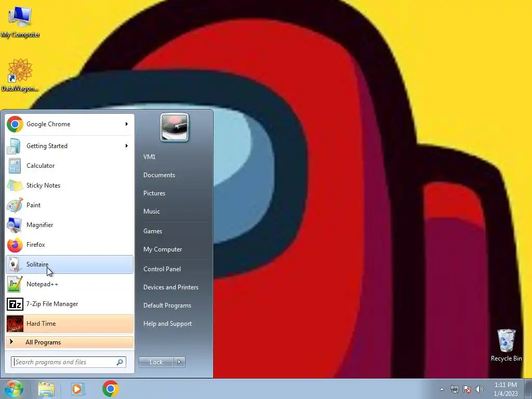
Task: Start the Solitaire game
Action: tap(70, 264)
